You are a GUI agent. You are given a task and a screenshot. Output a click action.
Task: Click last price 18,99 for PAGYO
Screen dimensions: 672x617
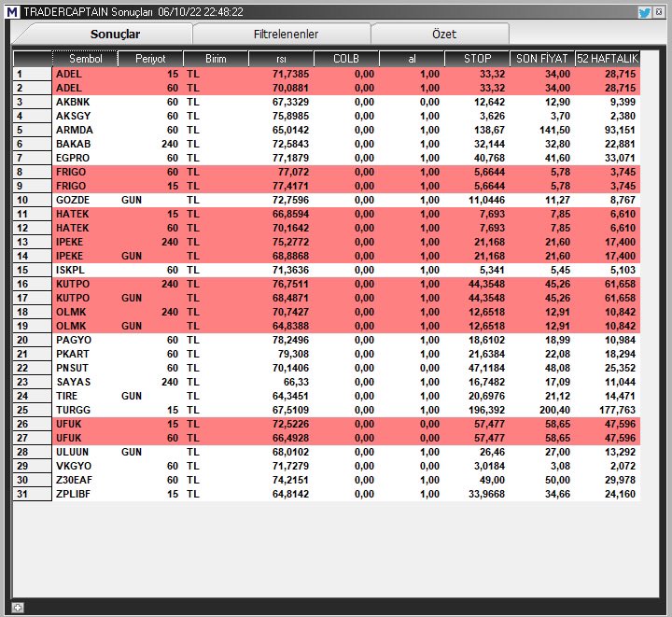coord(558,340)
